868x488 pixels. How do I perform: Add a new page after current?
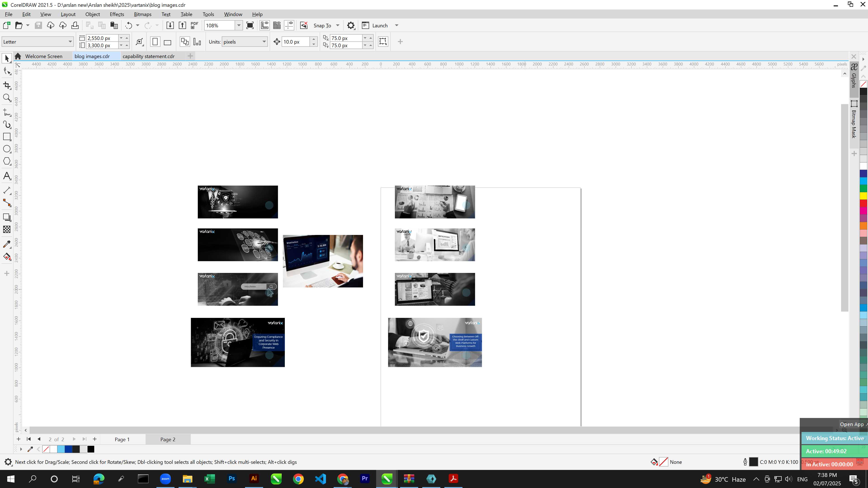[95, 439]
